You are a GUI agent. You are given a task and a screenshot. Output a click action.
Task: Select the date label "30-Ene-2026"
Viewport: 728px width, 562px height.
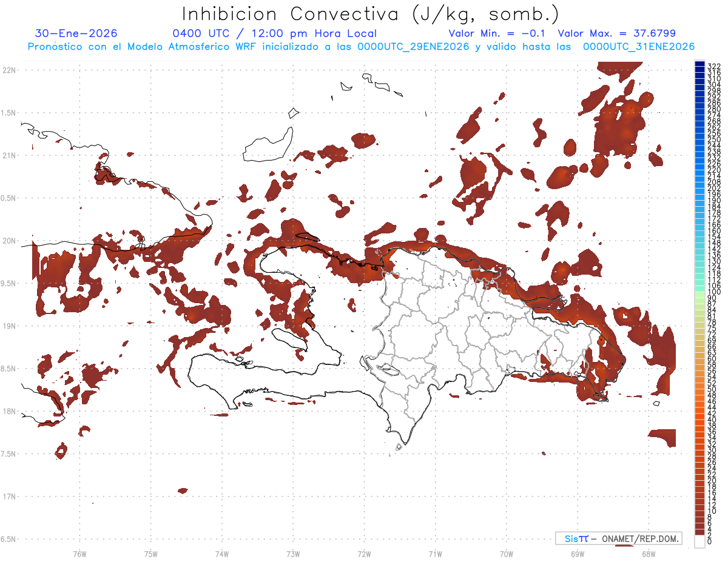(x=76, y=33)
